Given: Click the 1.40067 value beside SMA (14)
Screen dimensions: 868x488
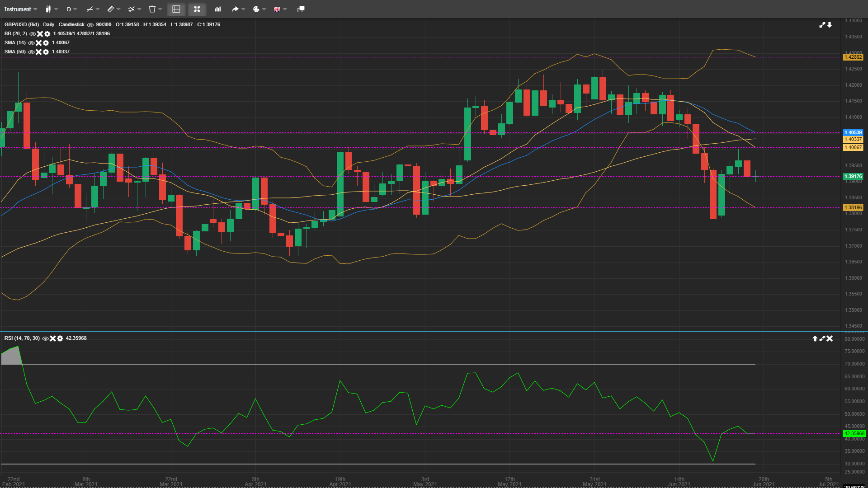Looking at the screenshot, I should coord(61,42).
